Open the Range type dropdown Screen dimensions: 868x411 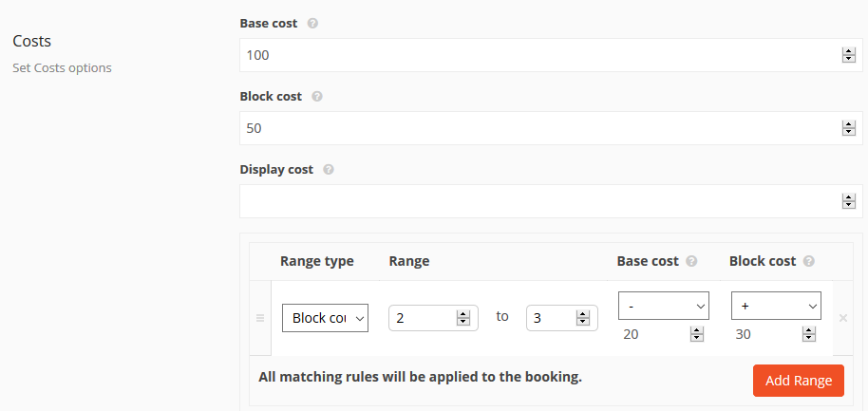[x=325, y=318]
